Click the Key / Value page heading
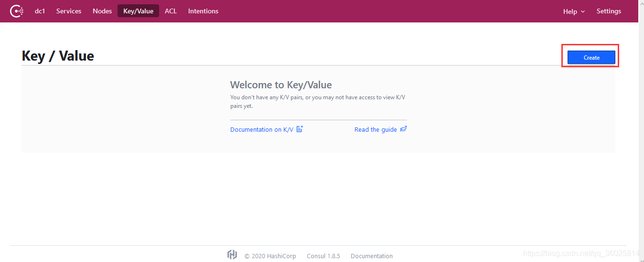Image resolution: width=644 pixels, height=262 pixels. pyautogui.click(x=58, y=56)
